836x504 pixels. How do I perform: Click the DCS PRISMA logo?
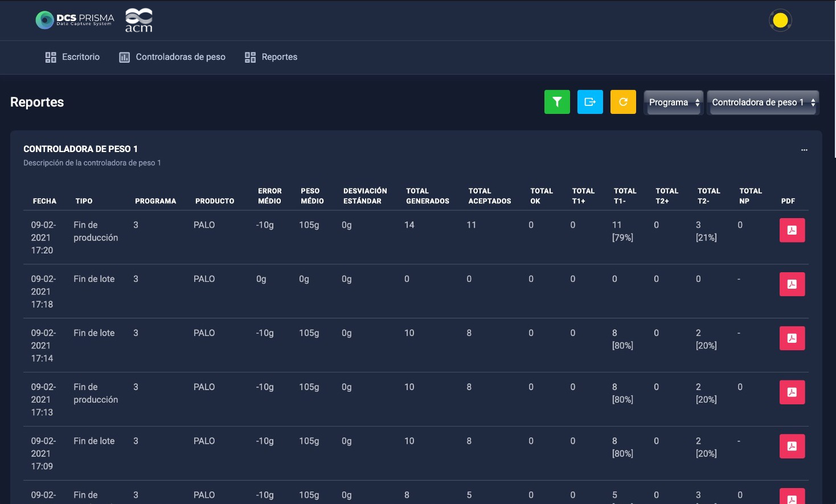click(x=75, y=20)
